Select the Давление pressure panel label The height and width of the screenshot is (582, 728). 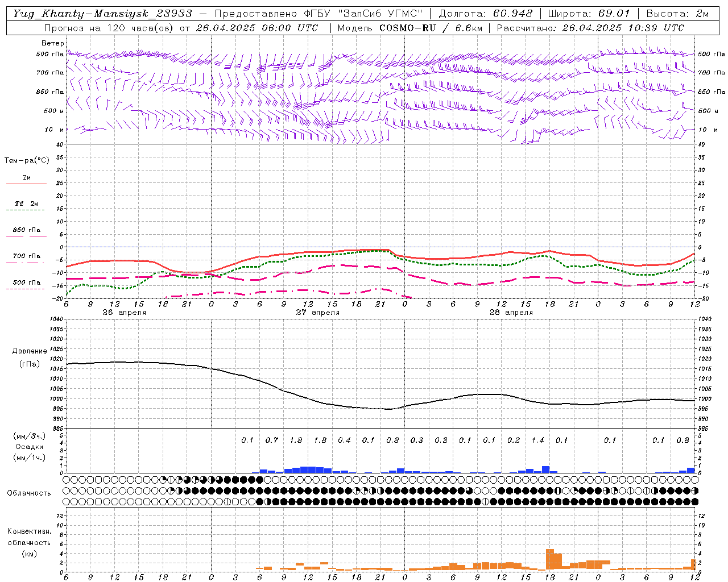(30, 351)
